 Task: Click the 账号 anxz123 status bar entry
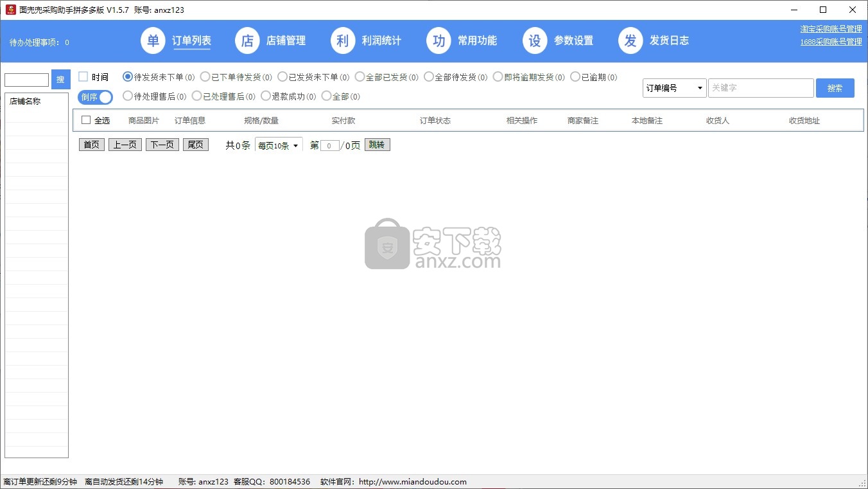pos(204,482)
